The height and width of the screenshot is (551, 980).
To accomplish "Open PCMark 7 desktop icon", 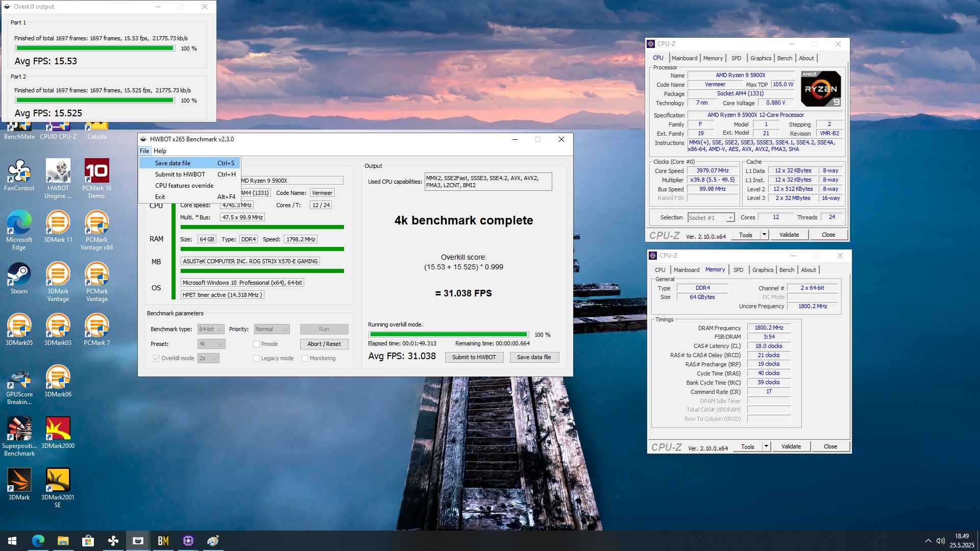I will 96,330.
